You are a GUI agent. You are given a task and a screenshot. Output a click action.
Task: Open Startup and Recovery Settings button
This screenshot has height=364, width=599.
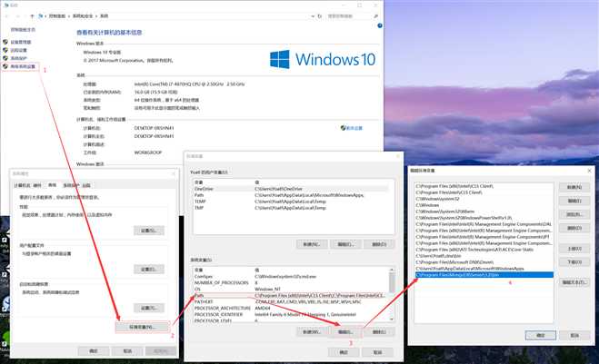point(149,308)
